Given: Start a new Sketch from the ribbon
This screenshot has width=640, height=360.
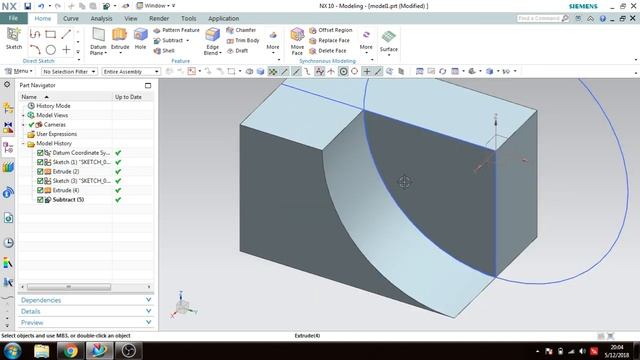Looking at the screenshot, I should (13, 39).
